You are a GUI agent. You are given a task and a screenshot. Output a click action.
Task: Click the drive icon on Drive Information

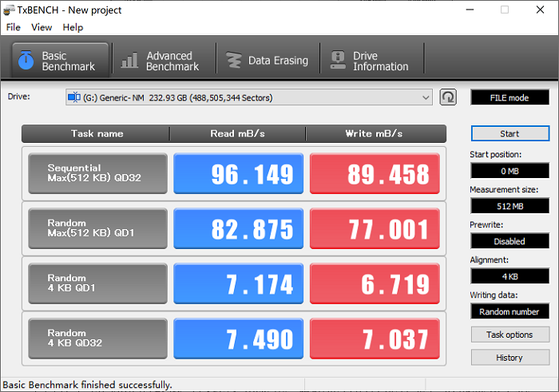[x=336, y=61]
